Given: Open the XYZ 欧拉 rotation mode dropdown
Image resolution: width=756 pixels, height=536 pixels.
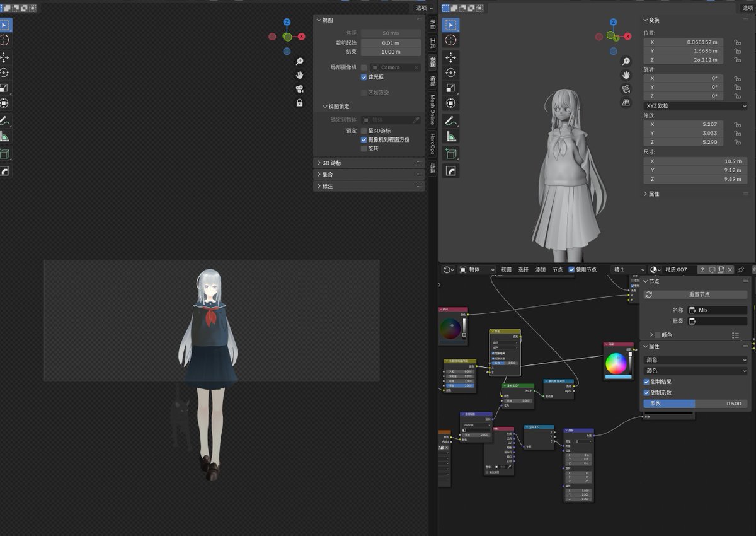Looking at the screenshot, I should pos(696,106).
